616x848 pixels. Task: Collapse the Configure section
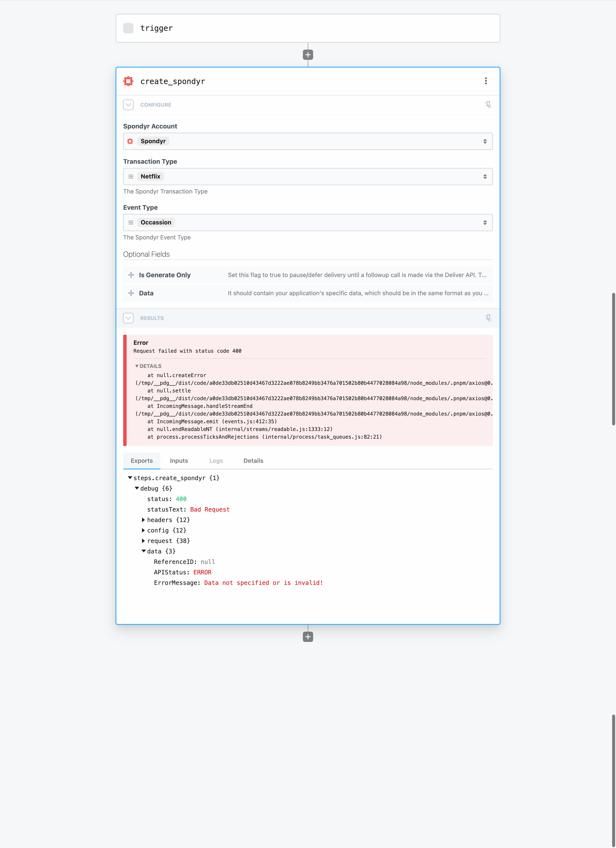[x=128, y=105]
